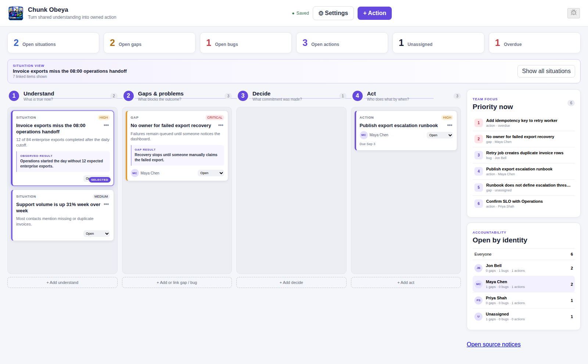Click the MC avatar on the gap card

tap(135, 173)
